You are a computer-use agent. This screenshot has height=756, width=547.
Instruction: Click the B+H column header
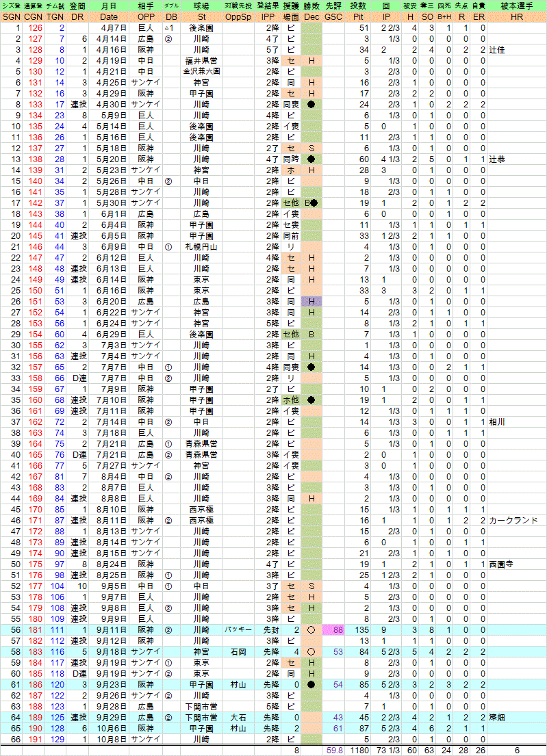(x=444, y=17)
